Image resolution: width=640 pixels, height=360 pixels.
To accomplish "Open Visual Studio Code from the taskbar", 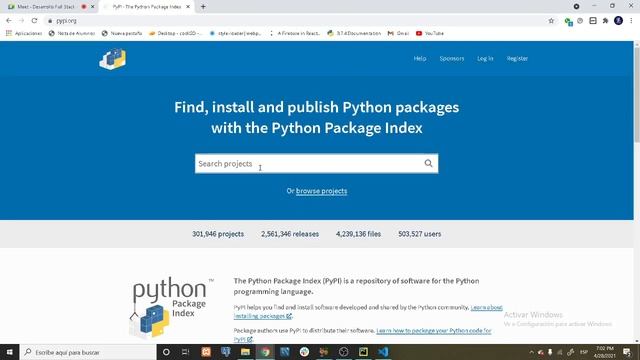I will click(383, 352).
